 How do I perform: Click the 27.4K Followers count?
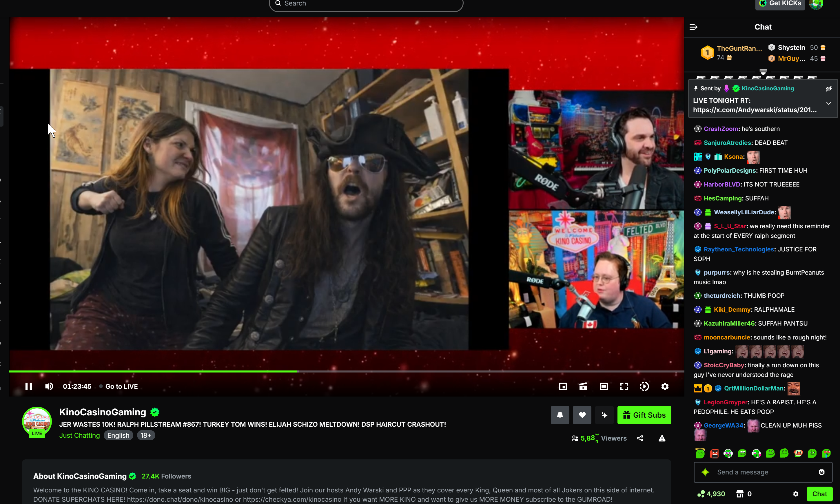click(166, 476)
